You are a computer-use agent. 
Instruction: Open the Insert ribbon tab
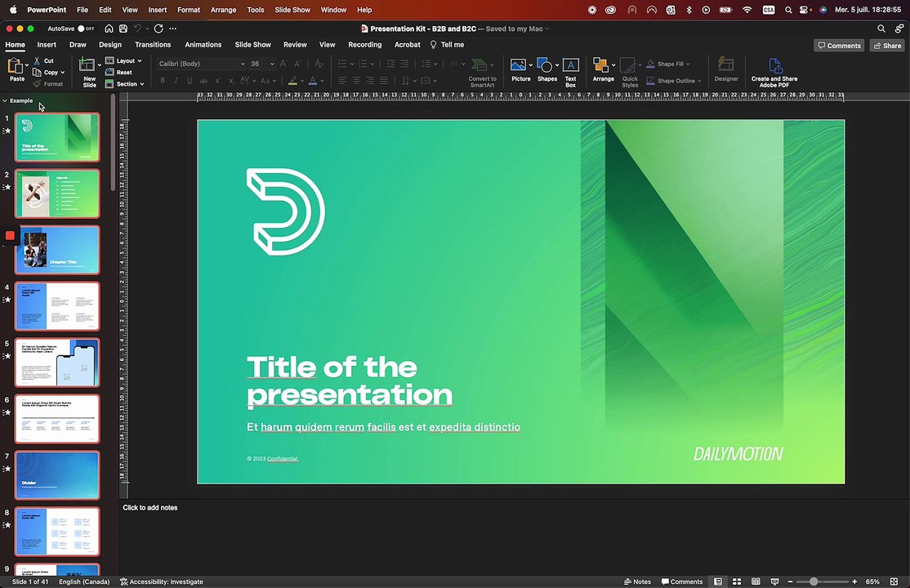(x=47, y=45)
